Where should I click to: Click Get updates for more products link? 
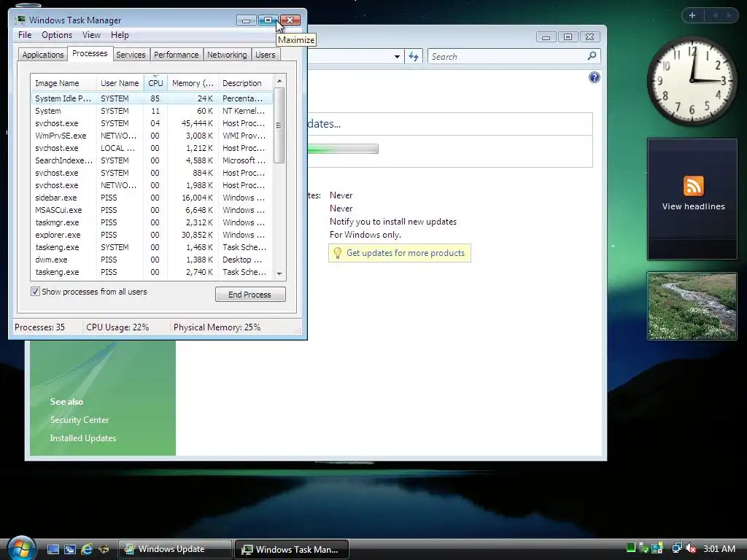[x=406, y=253]
